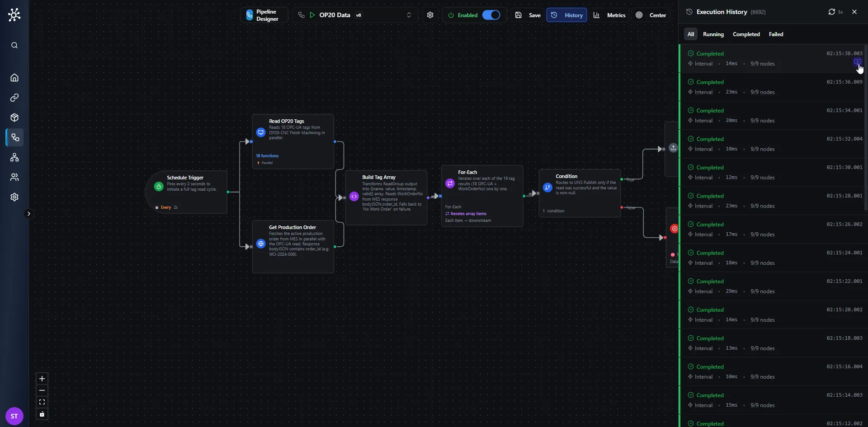
Task: Run pipeline with the green play icon
Action: 312,15
